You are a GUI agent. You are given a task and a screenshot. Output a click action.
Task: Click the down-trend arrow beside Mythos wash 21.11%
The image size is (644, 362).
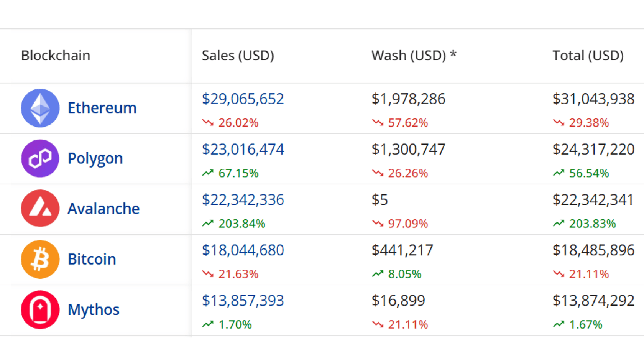[378, 324]
